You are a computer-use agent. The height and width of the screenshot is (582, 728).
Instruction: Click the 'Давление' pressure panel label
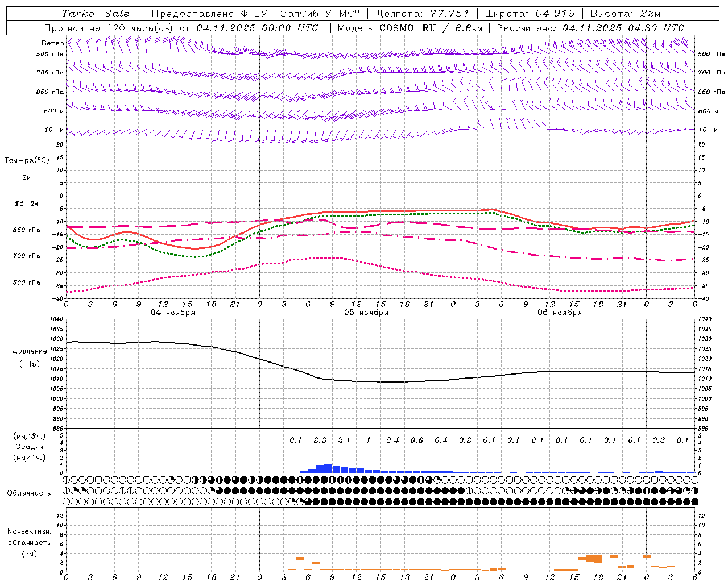[x=30, y=351]
